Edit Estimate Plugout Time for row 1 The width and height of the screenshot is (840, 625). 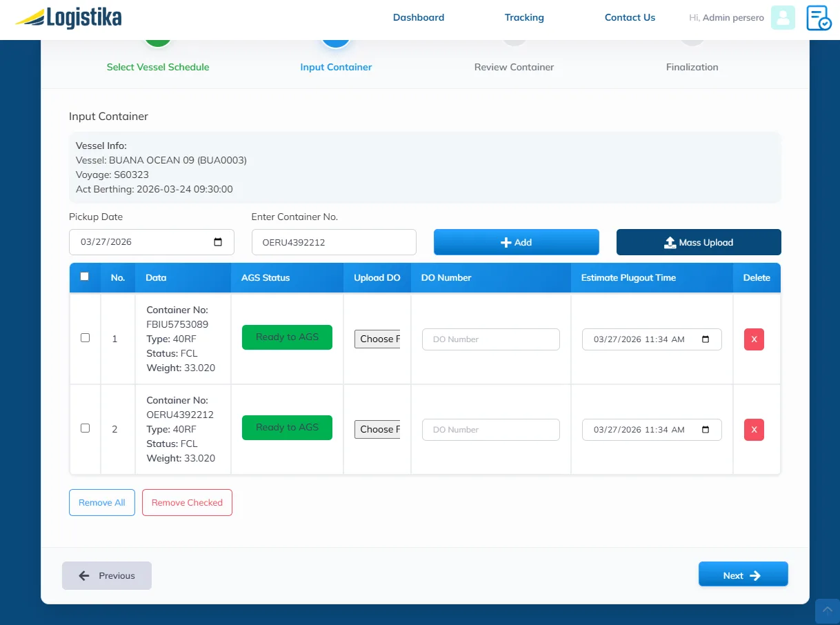652,339
